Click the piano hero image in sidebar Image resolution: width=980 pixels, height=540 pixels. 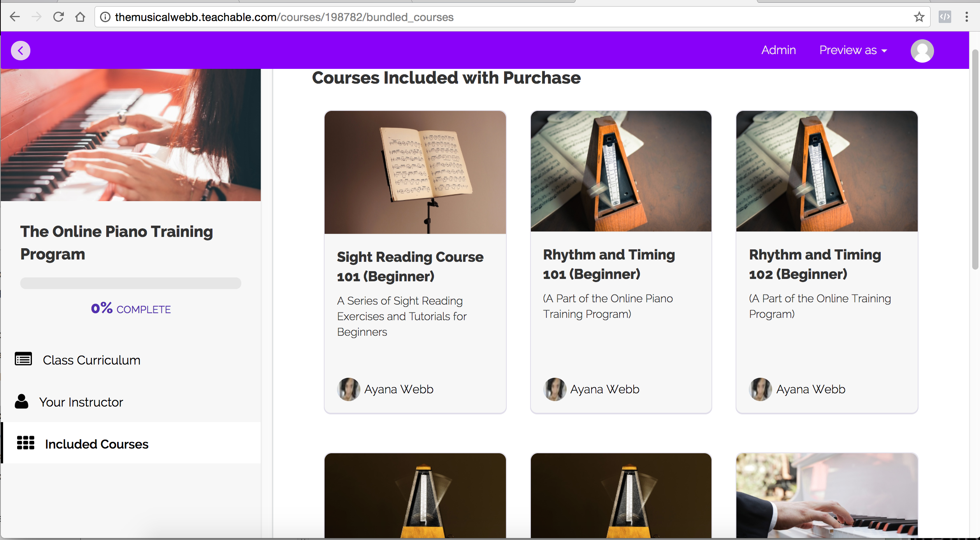(x=131, y=135)
